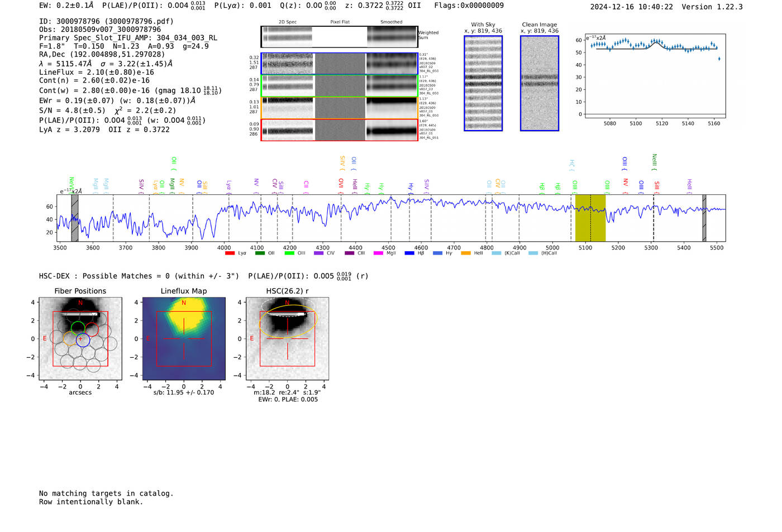Click the header 'EW: 0.2±0.1Å' value
The width and height of the screenshot is (782, 532).
tap(66, 6)
